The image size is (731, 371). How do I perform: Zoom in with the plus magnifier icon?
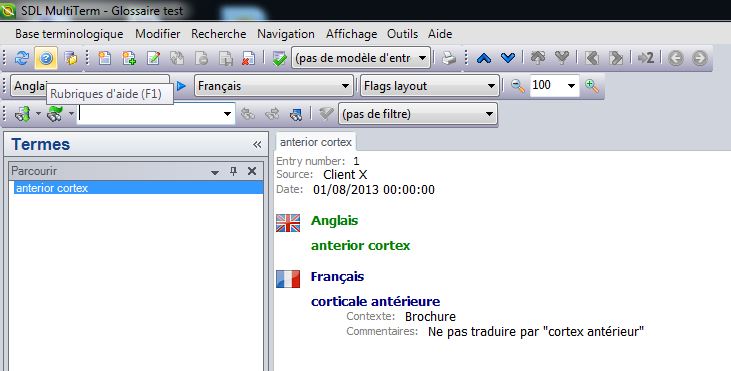(x=592, y=86)
